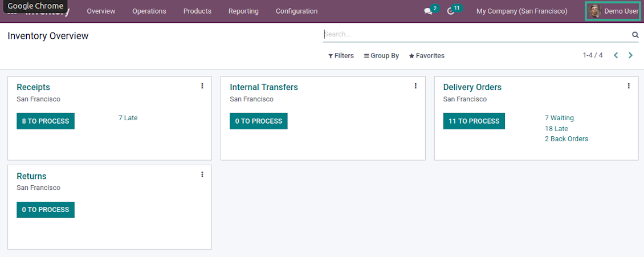Open the activities clock icon
The height and width of the screenshot is (257, 644).
451,11
